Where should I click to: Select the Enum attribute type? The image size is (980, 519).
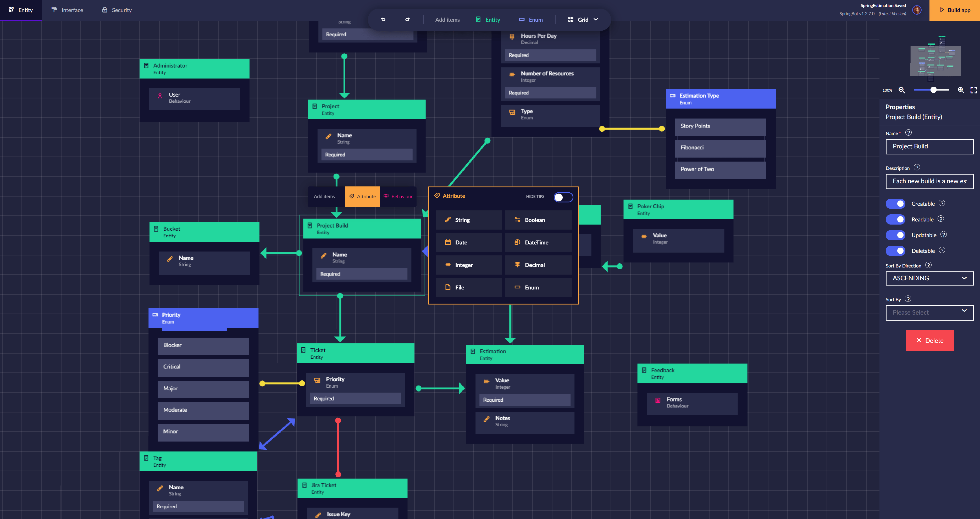538,287
